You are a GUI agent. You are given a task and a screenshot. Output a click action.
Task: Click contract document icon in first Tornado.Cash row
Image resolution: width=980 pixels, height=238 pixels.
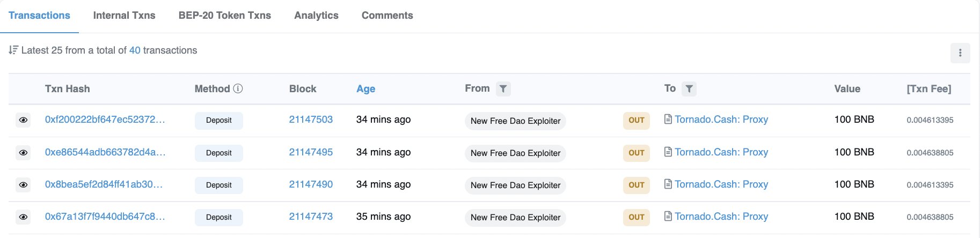668,119
